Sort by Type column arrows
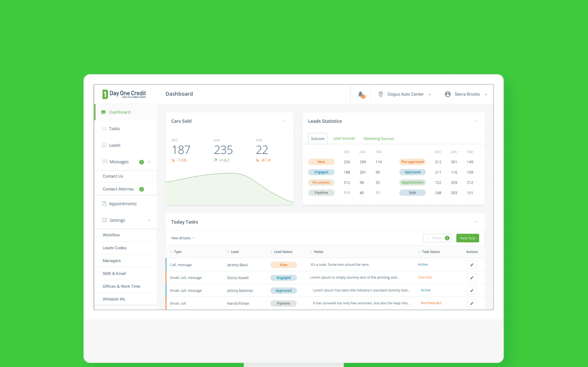Viewport: 588px width, 367px height. click(x=171, y=252)
